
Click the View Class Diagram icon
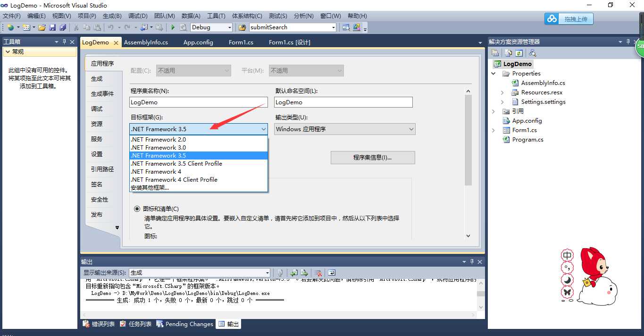click(533, 53)
